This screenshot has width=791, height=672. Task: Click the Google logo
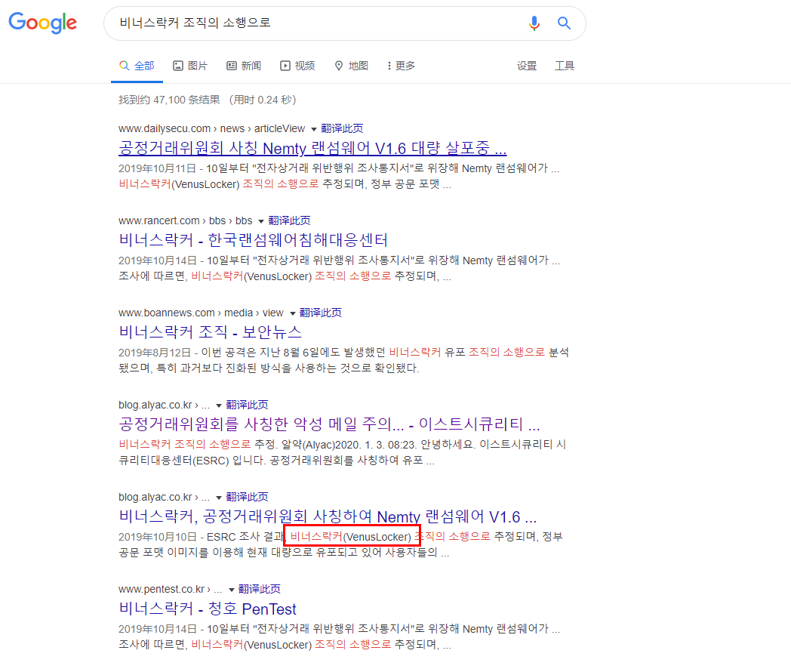click(x=43, y=23)
